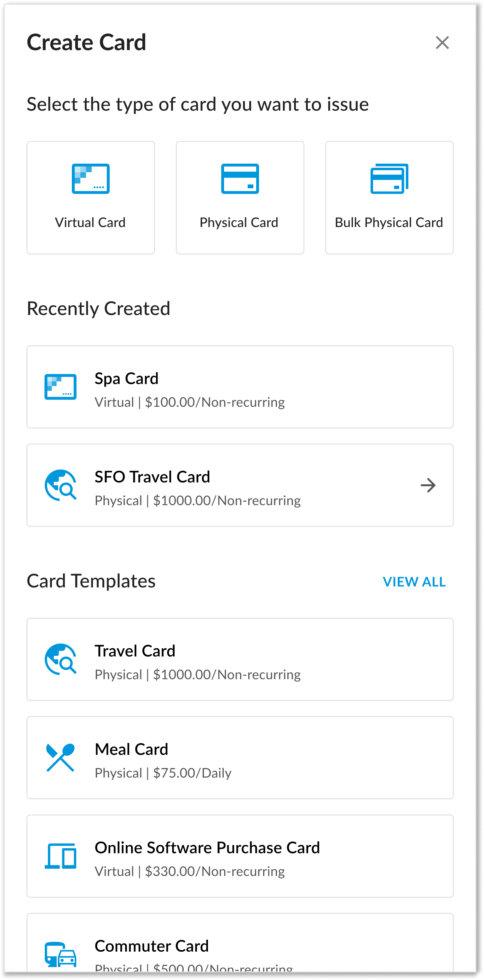
Task: Click the Travel Card globe search icon
Action: 60,659
